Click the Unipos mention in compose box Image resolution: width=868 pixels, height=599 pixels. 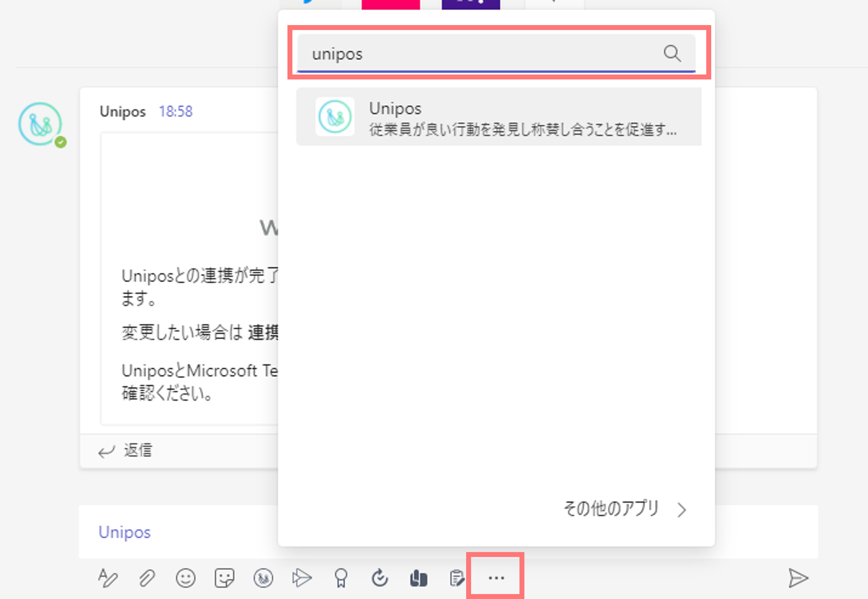click(x=125, y=532)
